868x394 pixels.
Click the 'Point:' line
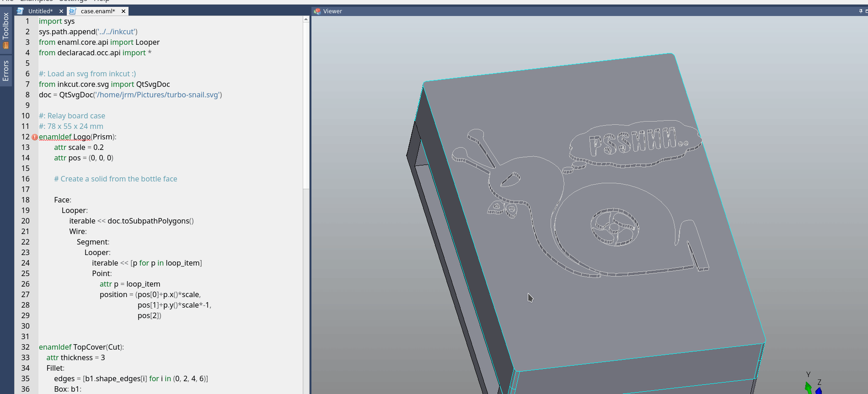[x=102, y=273]
